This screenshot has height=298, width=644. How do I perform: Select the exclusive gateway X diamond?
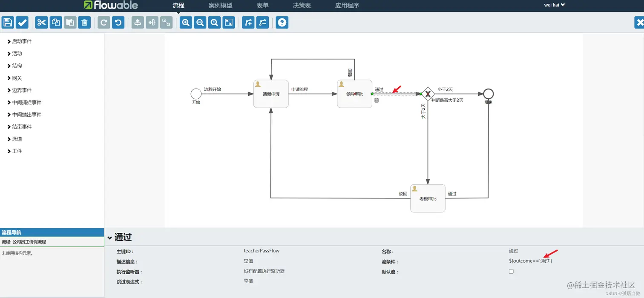428,94
